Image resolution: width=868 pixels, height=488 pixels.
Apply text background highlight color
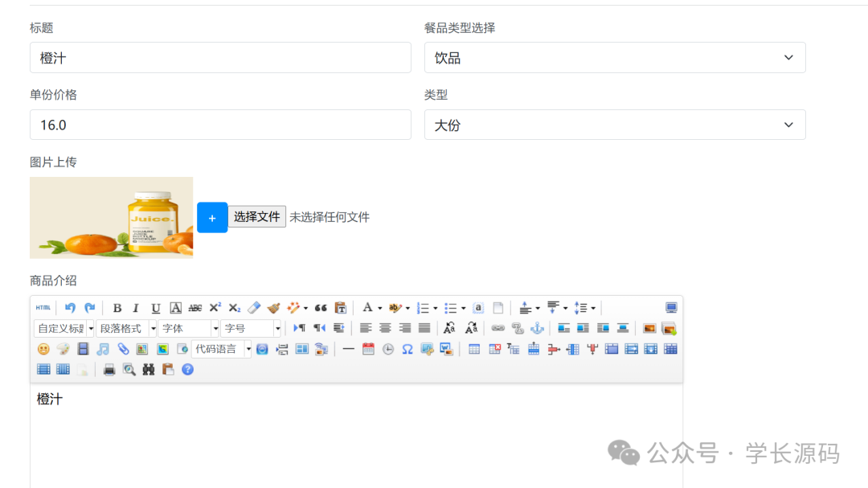tap(395, 307)
